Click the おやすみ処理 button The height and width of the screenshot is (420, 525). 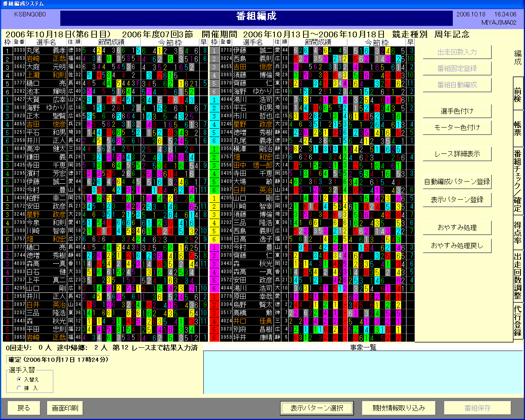pyautogui.click(x=457, y=228)
